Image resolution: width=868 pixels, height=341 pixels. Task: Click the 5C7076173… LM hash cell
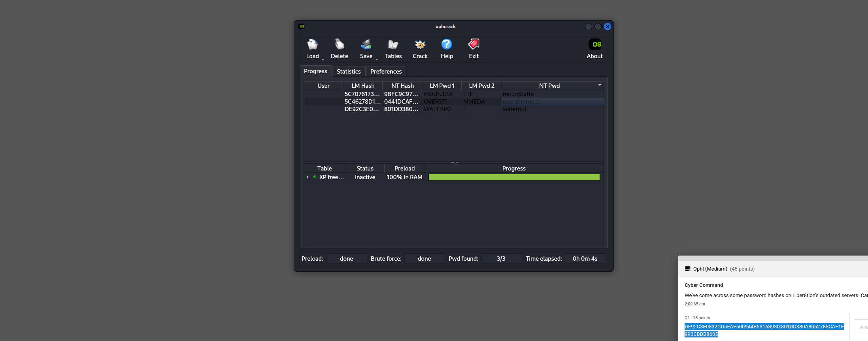[x=362, y=94]
